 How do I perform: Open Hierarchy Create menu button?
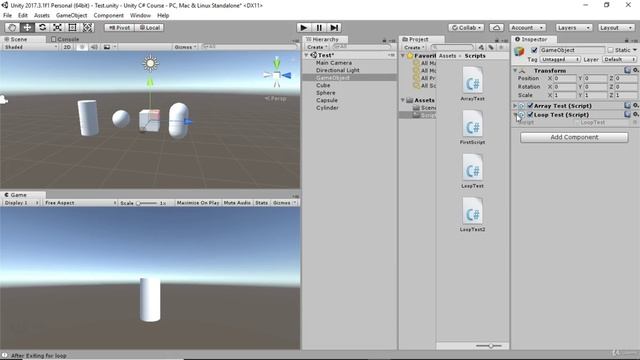coord(317,47)
